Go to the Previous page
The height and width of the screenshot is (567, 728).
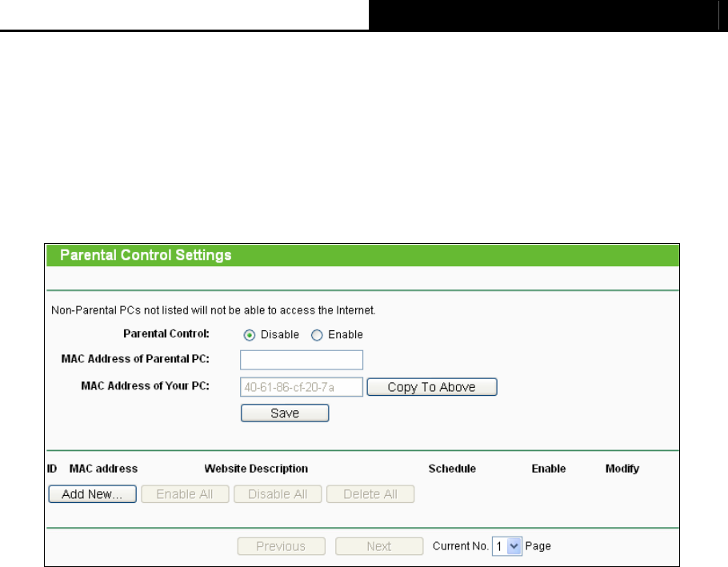point(281,546)
